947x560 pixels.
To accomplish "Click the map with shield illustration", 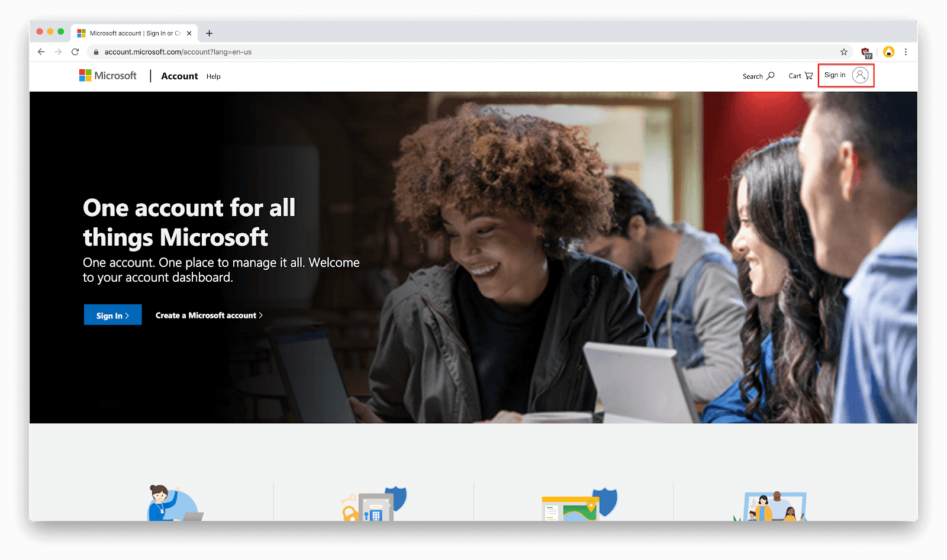I will pos(579,504).
